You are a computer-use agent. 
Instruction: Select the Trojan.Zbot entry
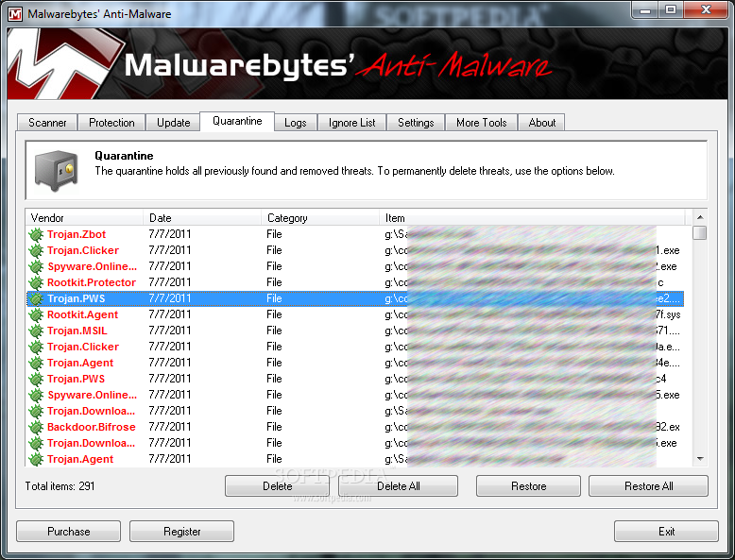click(355, 234)
